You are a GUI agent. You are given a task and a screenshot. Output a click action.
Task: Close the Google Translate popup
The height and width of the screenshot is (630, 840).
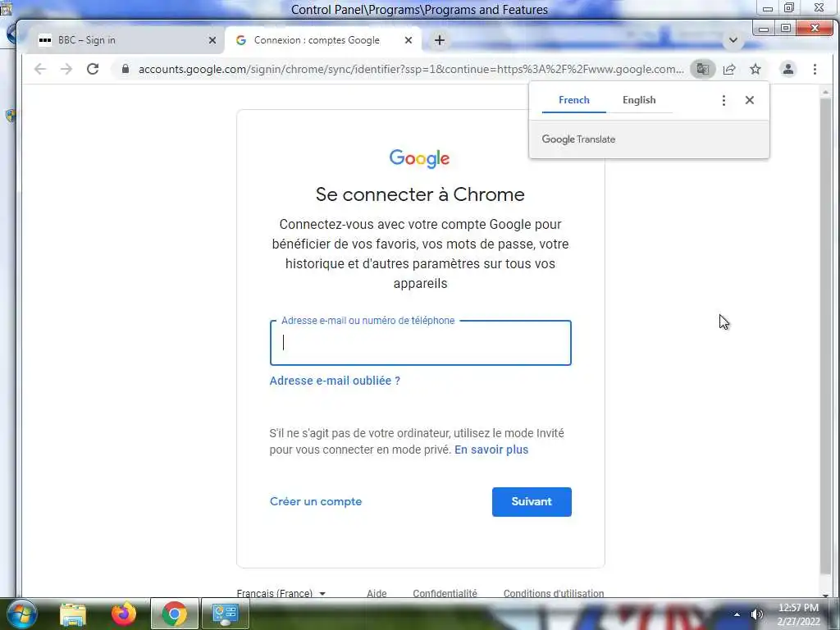(750, 100)
